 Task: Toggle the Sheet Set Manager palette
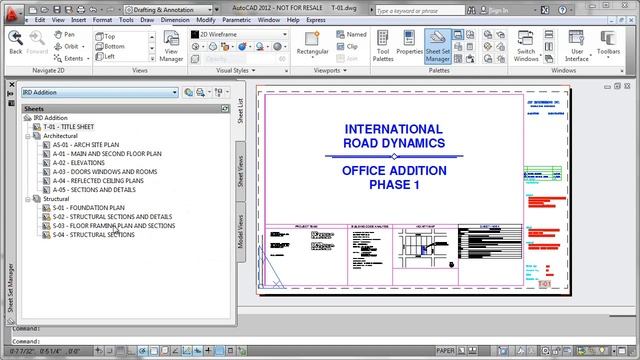[438, 46]
